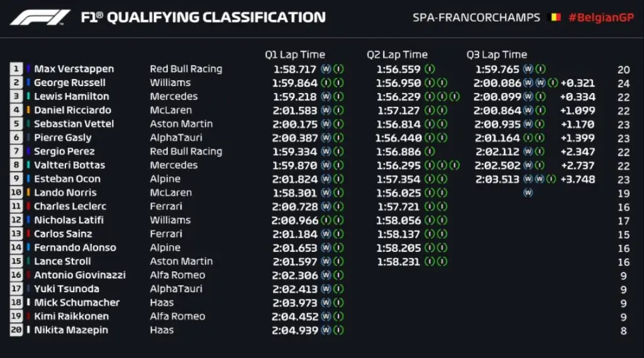The width and height of the screenshot is (644, 358).
Task: Click wet tyre icon beside Verstappen's 1:59.765
Action: 527,69
